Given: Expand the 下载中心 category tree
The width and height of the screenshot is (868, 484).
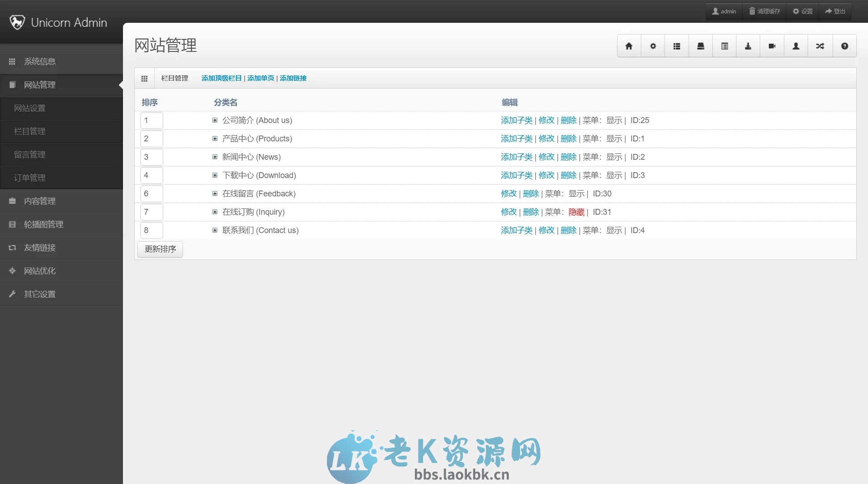Looking at the screenshot, I should (215, 175).
